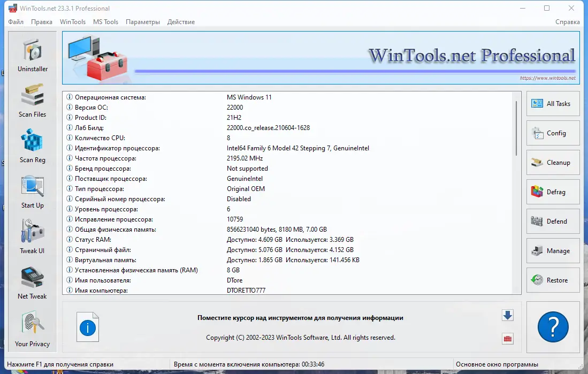Viewport: 588px width, 374px height.
Task: Click info icon beside Поставщик процессора
Action: tap(70, 179)
